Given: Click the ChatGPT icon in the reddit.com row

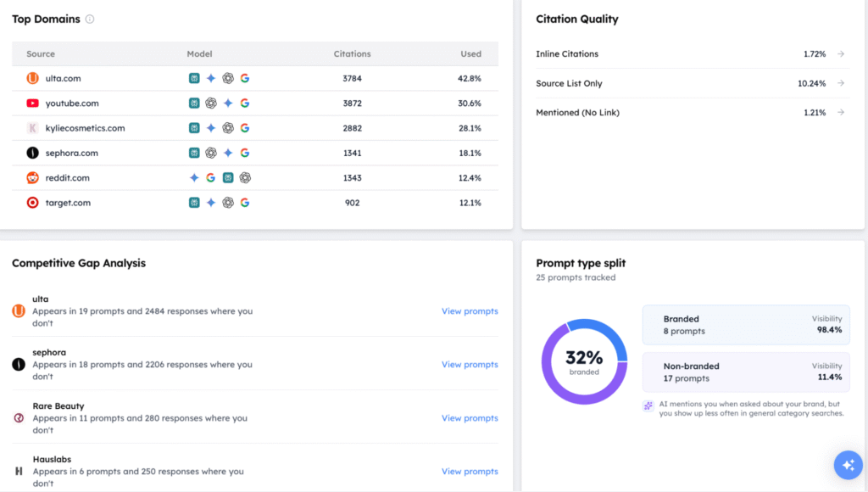Looking at the screenshot, I should (x=245, y=178).
